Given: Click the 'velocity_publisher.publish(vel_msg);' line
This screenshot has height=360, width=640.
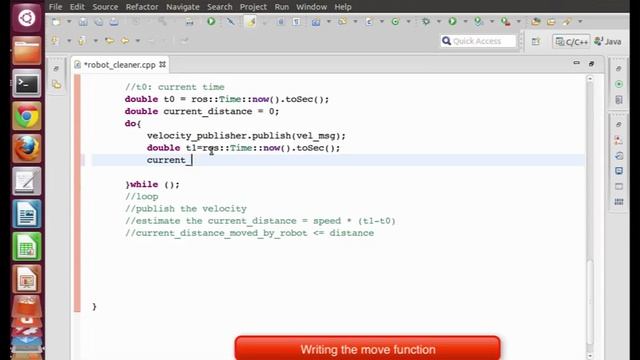Looking at the screenshot, I should click(x=246, y=136).
